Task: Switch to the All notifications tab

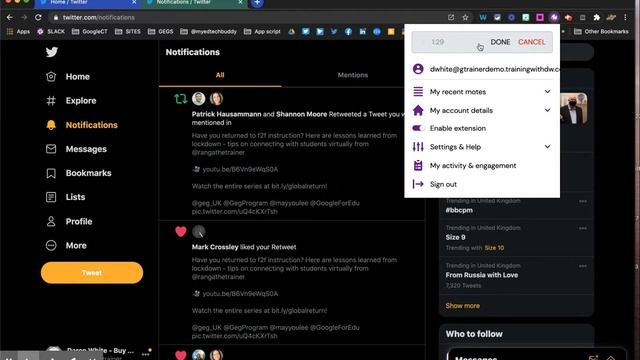Action: pyautogui.click(x=220, y=75)
